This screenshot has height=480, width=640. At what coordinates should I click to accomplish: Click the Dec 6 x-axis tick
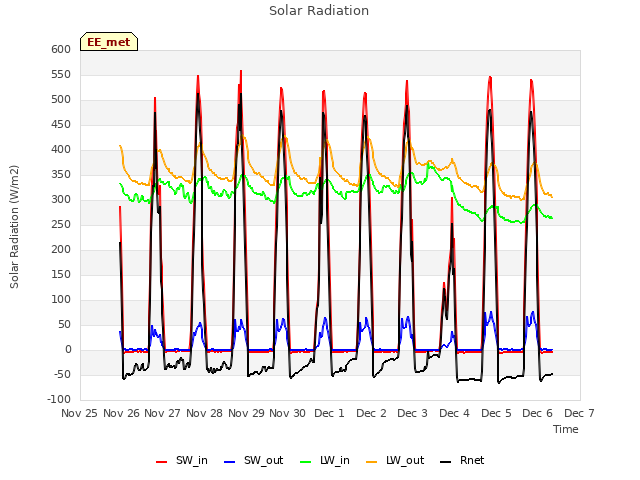(x=538, y=413)
